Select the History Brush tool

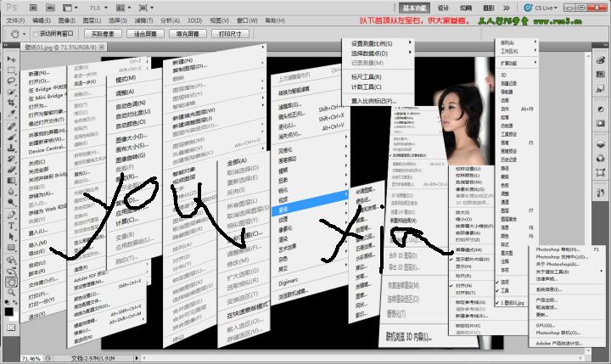click(11, 159)
